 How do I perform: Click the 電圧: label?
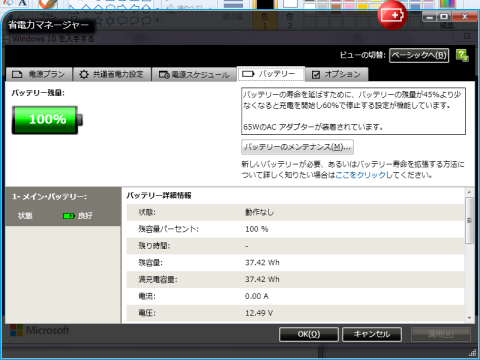coord(147,313)
